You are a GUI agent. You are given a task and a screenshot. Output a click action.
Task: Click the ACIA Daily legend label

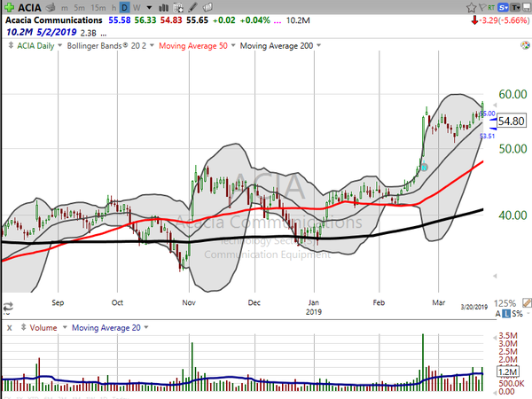(35, 46)
